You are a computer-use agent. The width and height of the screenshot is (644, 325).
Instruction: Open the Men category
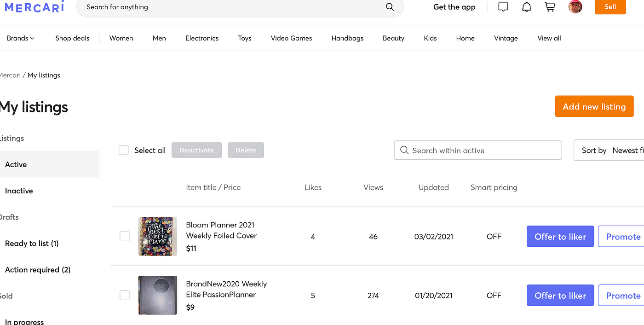click(159, 38)
